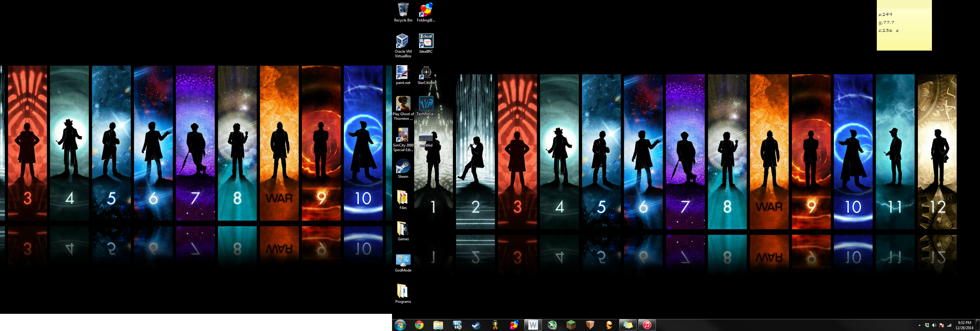Click the 'y;77.7' line in the sticky note
Screen dimensions: 980x331
point(886,22)
